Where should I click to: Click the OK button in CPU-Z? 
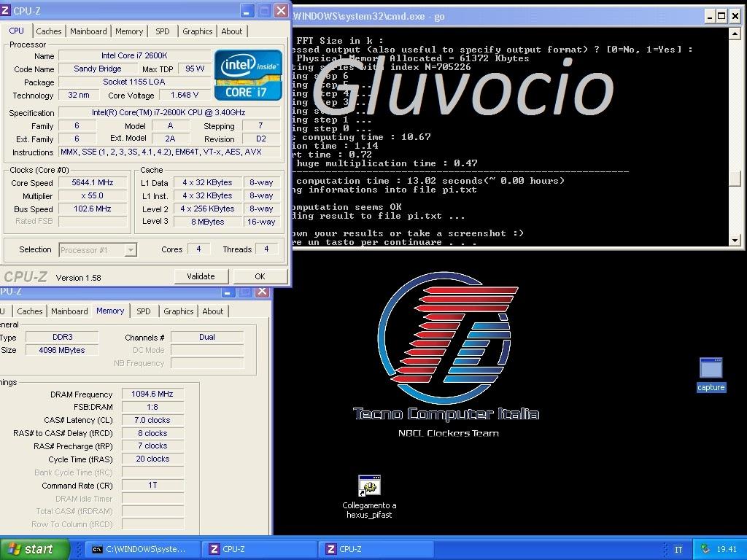[260, 276]
